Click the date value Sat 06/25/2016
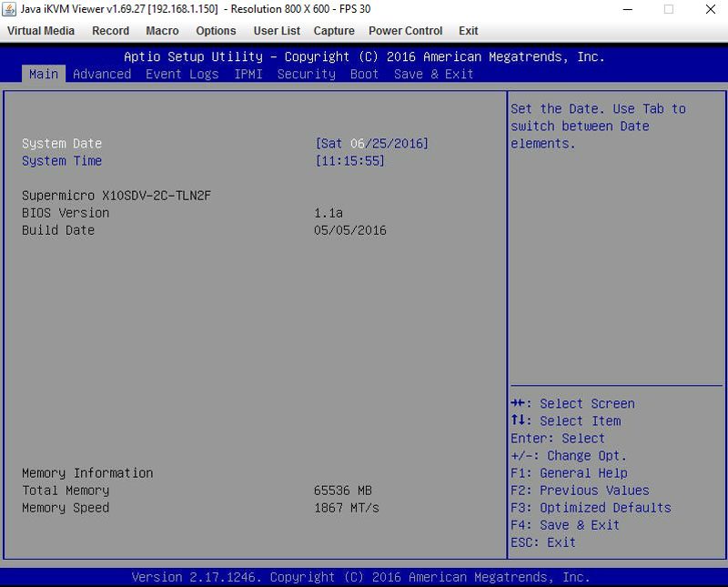 pos(371,144)
